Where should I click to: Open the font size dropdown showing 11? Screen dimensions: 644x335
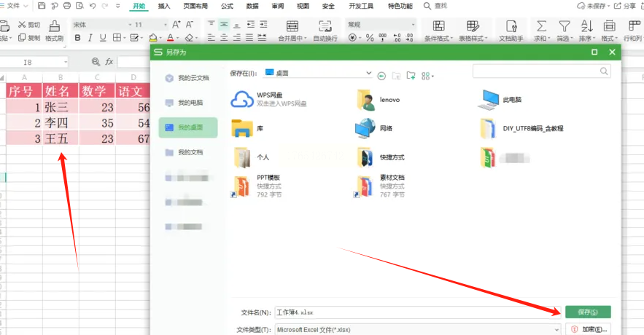[166, 25]
